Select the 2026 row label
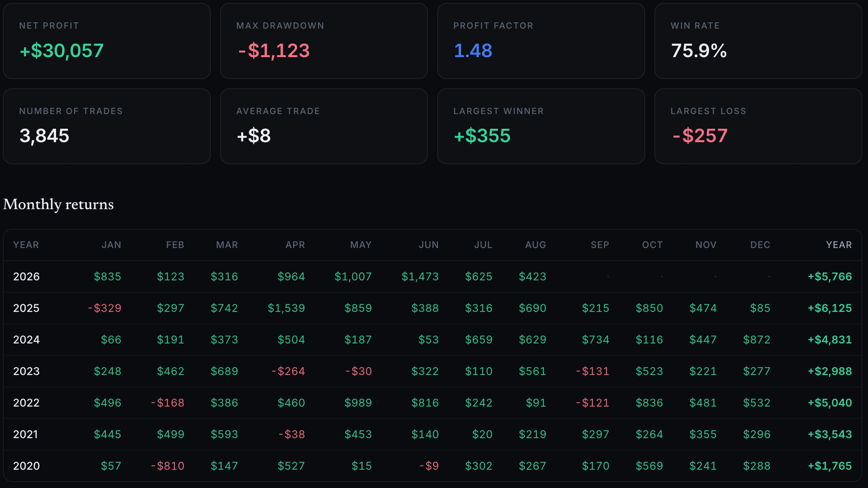868x488 pixels. pyautogui.click(x=26, y=277)
